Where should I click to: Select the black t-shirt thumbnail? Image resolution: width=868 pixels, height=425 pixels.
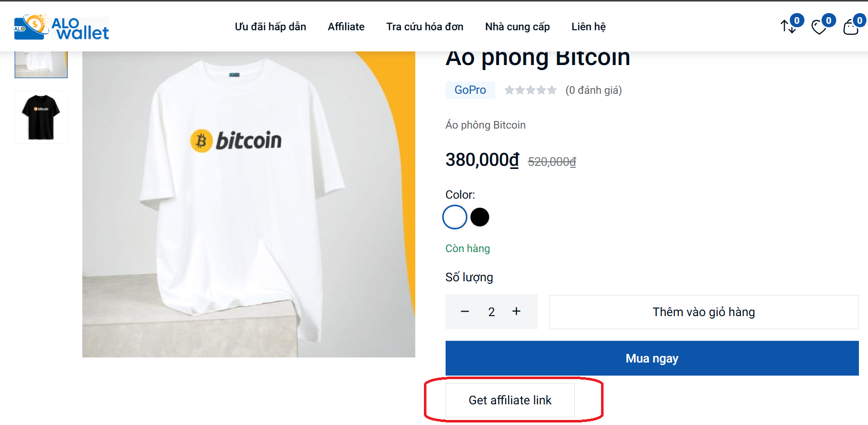point(41,117)
